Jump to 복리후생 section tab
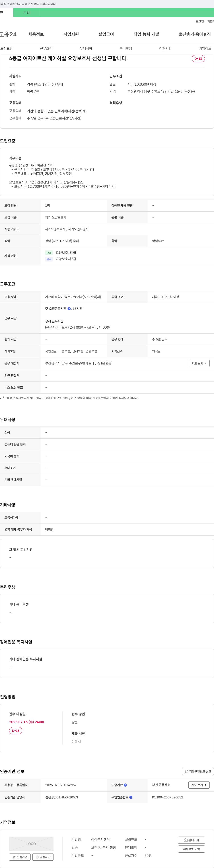 tap(126, 49)
